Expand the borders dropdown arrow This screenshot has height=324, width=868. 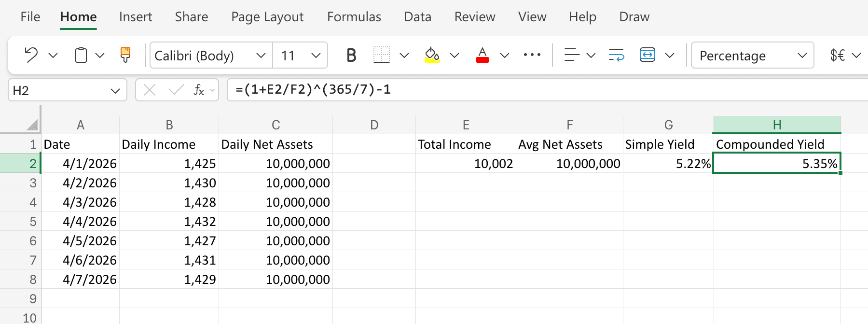(404, 56)
